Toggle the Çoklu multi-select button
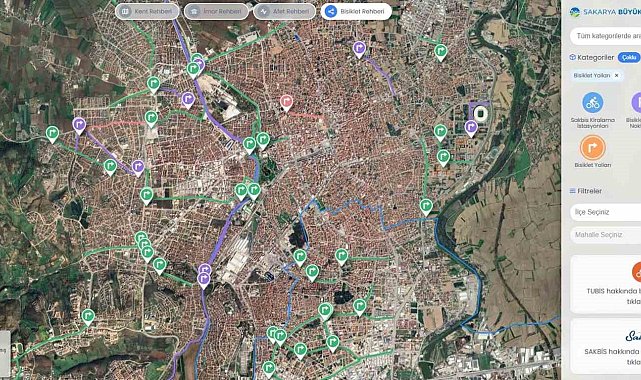 [629, 58]
